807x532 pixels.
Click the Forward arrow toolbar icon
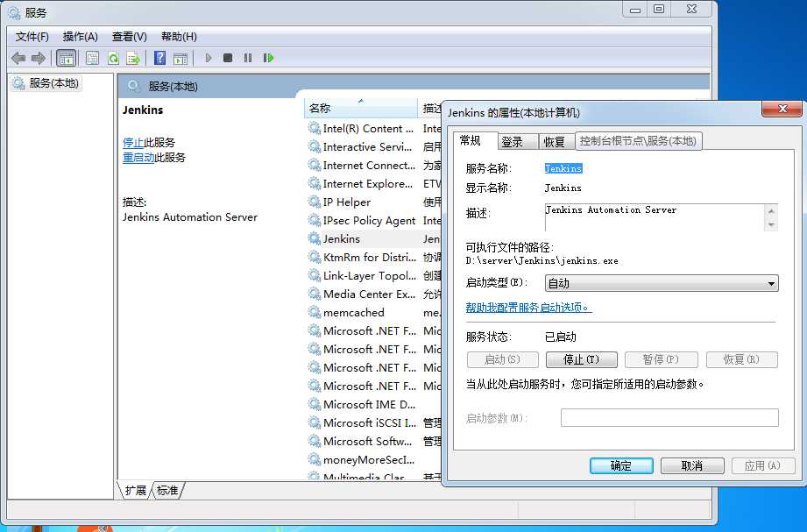(x=39, y=58)
